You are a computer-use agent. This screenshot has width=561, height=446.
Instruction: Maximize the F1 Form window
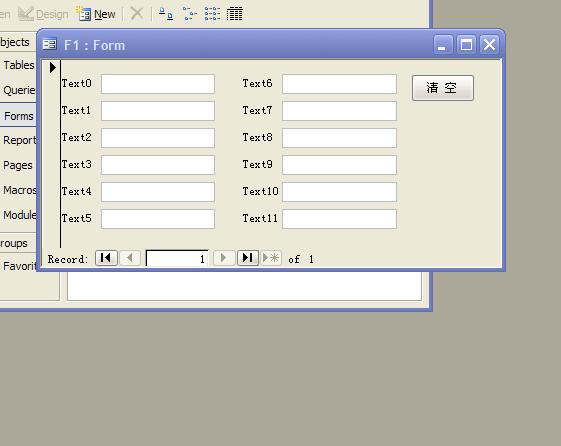[x=466, y=45]
